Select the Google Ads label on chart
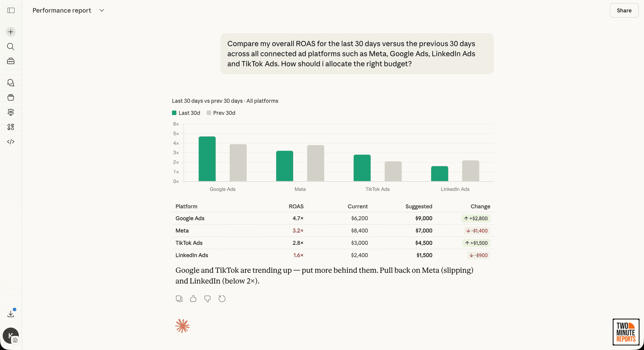Viewport: 644px width, 350px height. point(222,189)
